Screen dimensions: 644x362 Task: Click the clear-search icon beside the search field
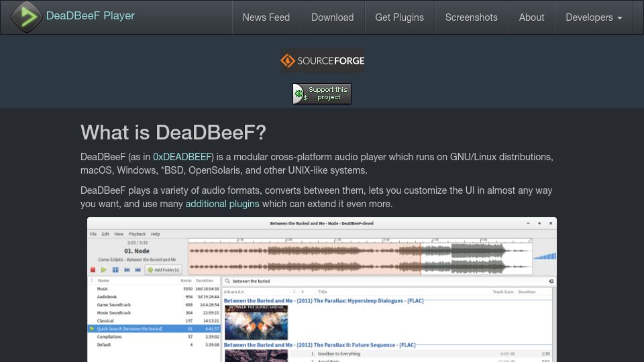coord(551,281)
